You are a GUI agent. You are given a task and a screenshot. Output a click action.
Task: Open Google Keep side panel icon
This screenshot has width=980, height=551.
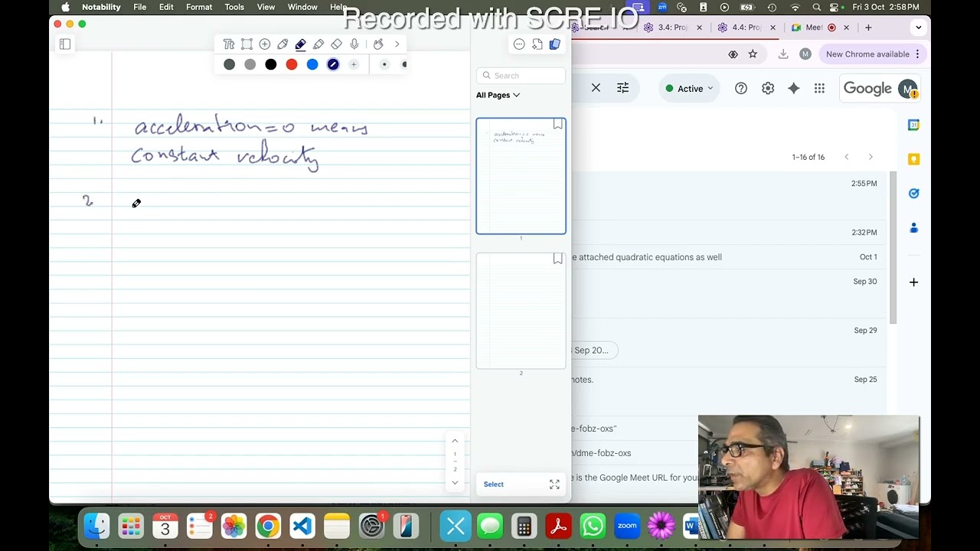tap(913, 159)
